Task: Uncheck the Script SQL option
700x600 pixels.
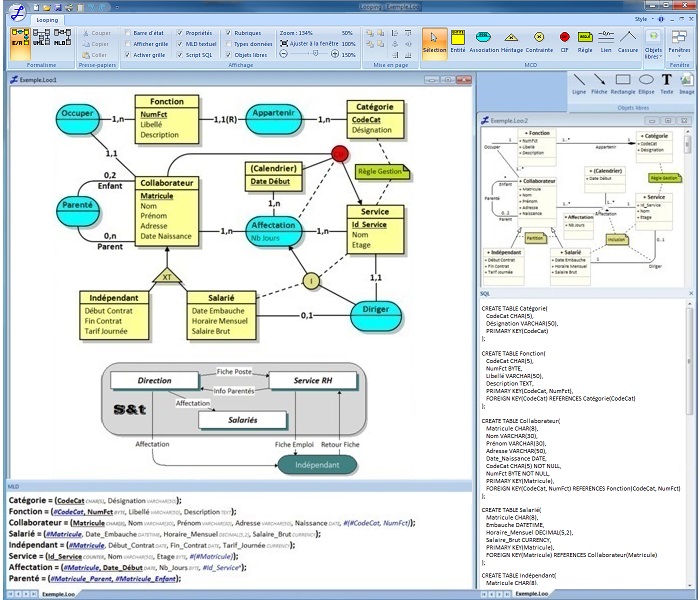Action: (x=179, y=55)
